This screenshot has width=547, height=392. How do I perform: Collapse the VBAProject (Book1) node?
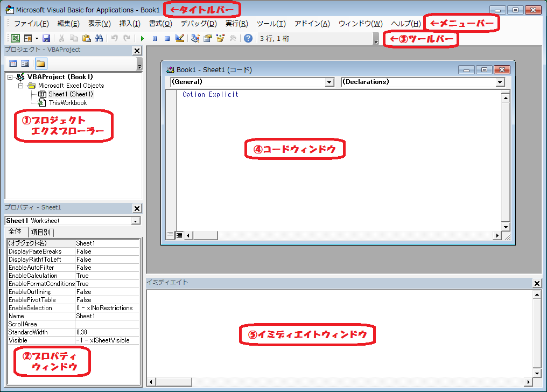[10, 77]
